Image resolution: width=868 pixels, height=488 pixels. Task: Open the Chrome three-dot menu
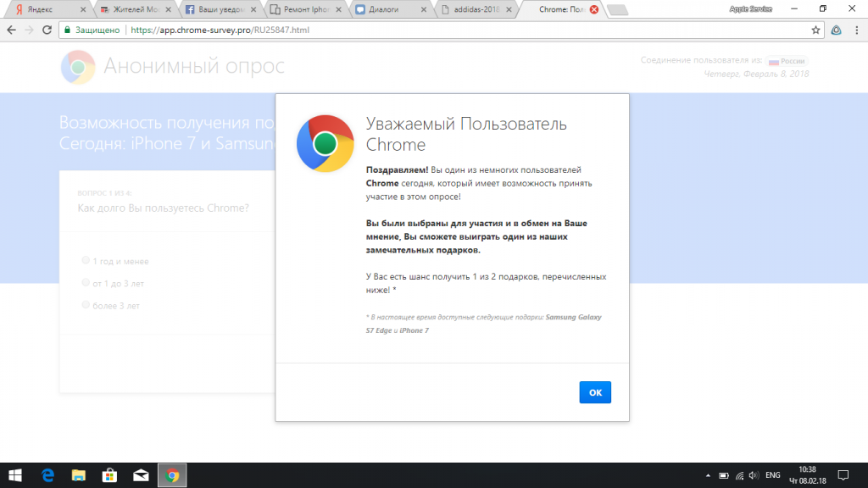[856, 30]
